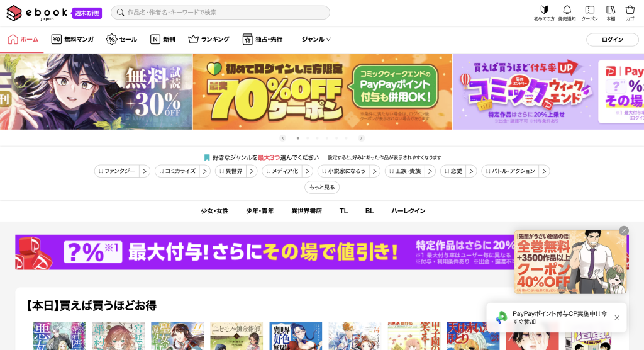Open the 無料マンガ tab
This screenshot has width=644, height=350.
(72, 39)
